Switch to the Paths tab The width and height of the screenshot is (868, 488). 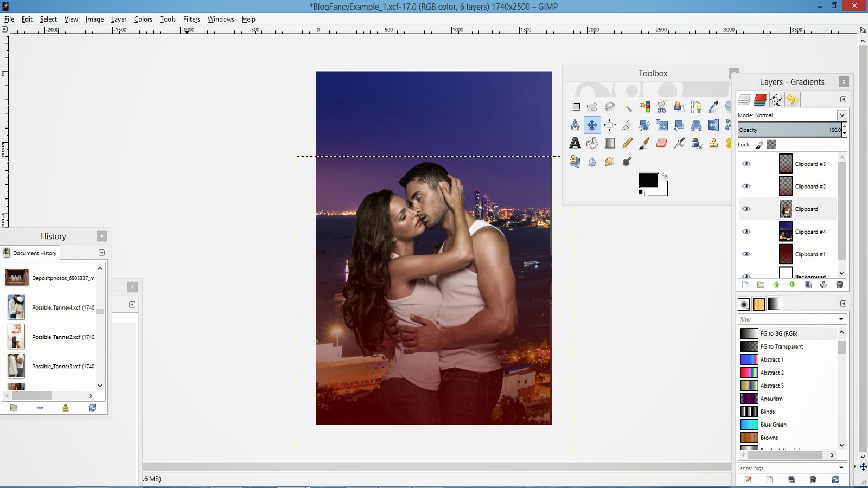776,100
